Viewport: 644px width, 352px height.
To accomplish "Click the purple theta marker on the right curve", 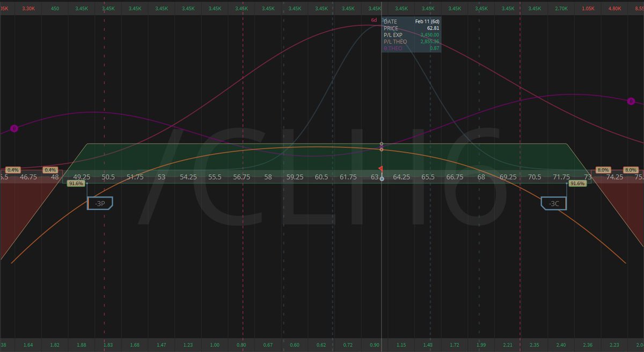I will 631,101.
